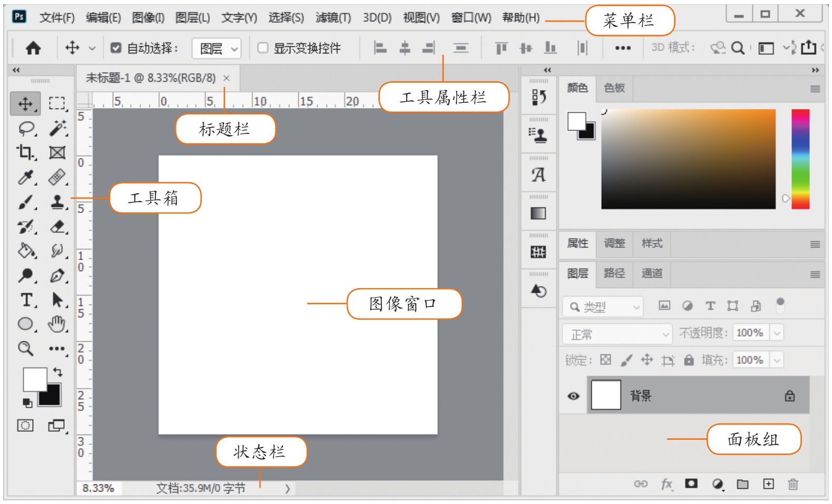The width and height of the screenshot is (832, 504).
Task: Add a layer mask icon
Action: click(691, 483)
